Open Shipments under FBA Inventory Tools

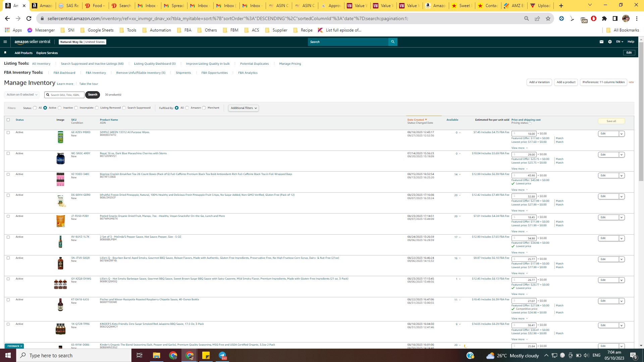click(183, 73)
